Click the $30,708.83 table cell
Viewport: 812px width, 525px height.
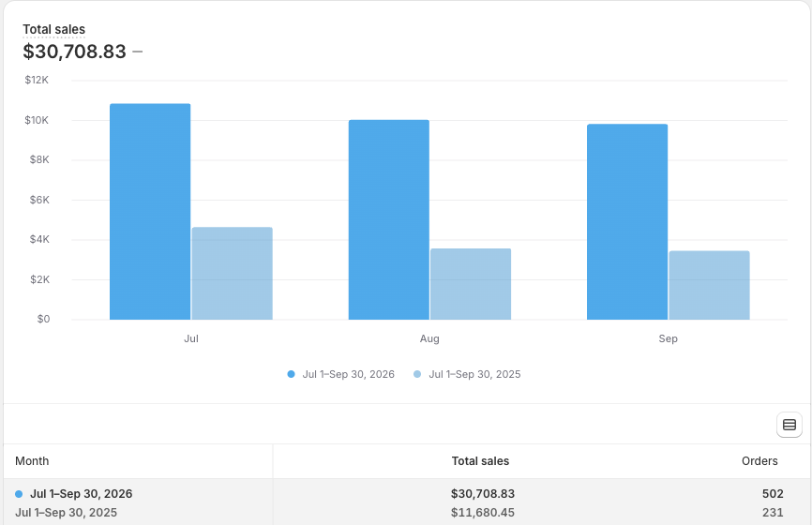click(483, 494)
